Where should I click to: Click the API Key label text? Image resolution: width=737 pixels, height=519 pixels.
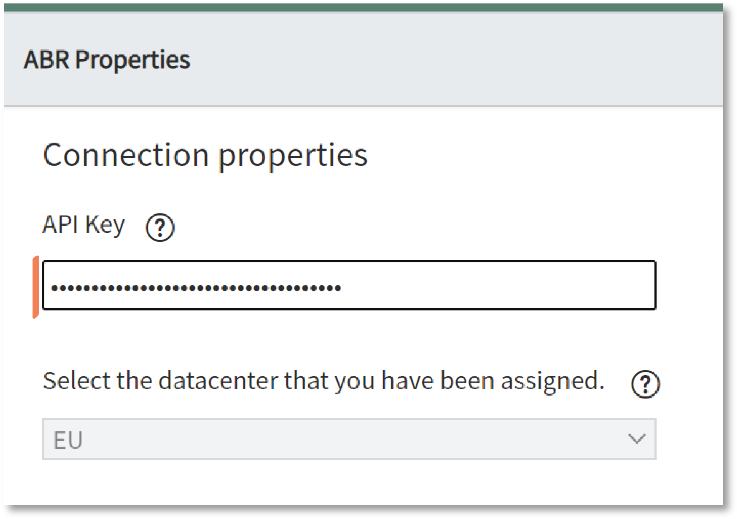84,225
